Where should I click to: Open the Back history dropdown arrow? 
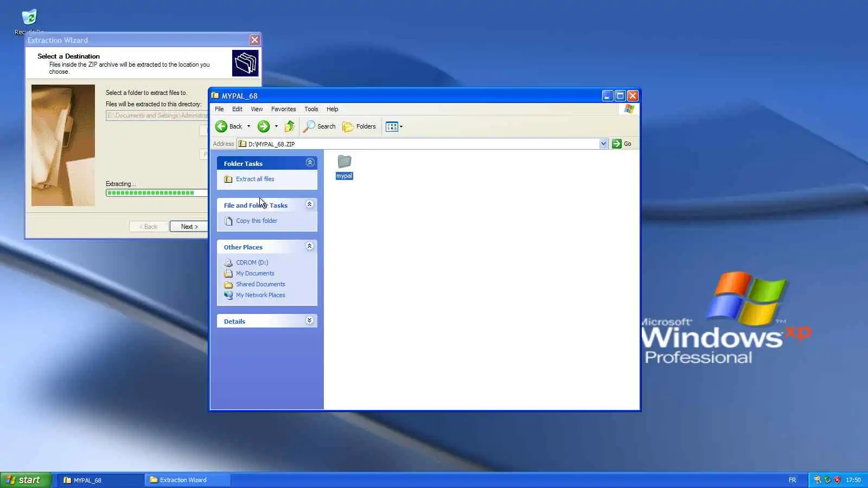click(x=248, y=126)
